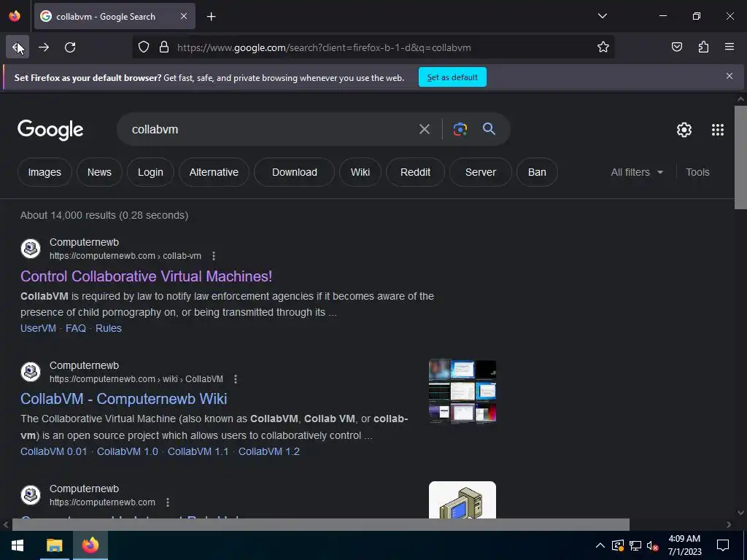The width and height of the screenshot is (747, 560).
Task: Go back one page in Firefox
Action: [x=18, y=47]
